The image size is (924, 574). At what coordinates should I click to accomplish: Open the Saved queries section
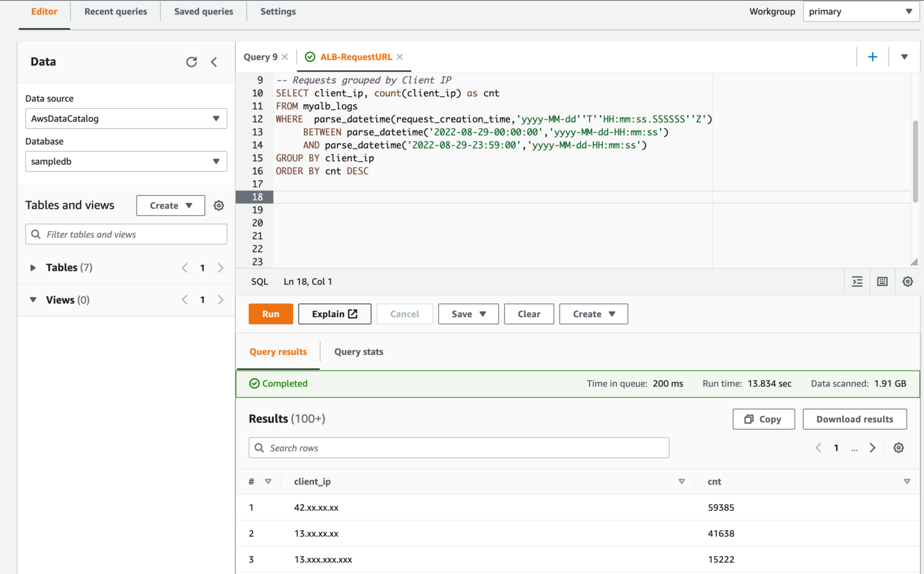pyautogui.click(x=203, y=11)
